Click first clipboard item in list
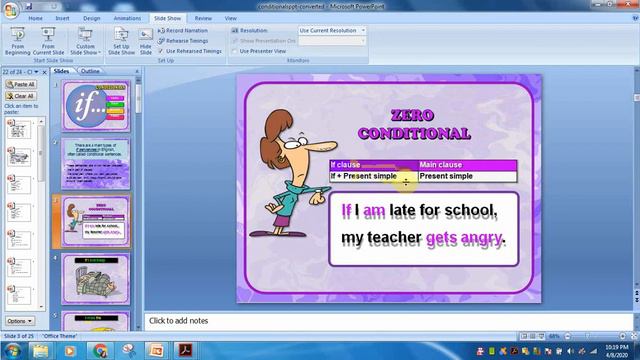The image size is (640, 360). pos(20,129)
